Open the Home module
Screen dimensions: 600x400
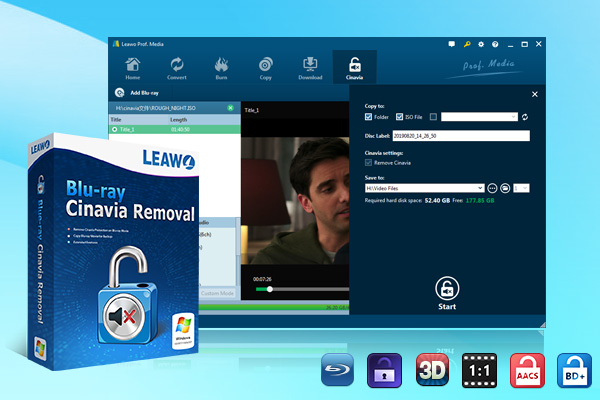click(132, 69)
